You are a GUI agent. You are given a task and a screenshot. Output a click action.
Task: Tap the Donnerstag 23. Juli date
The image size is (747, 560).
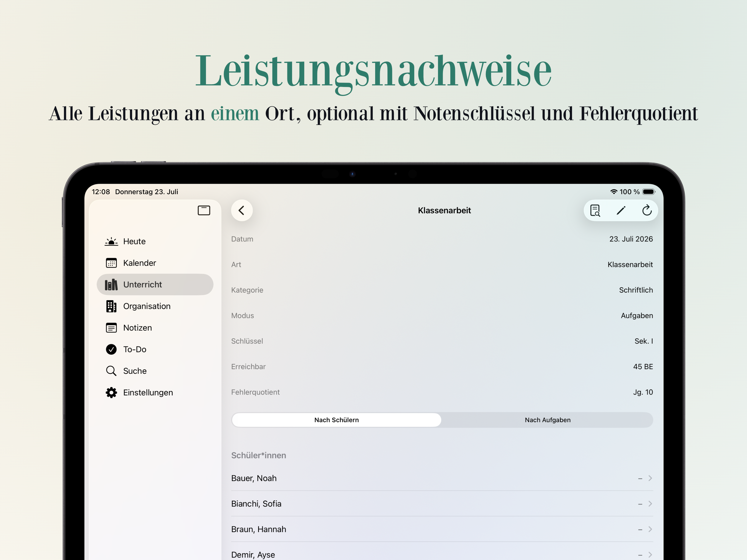pyautogui.click(x=147, y=192)
